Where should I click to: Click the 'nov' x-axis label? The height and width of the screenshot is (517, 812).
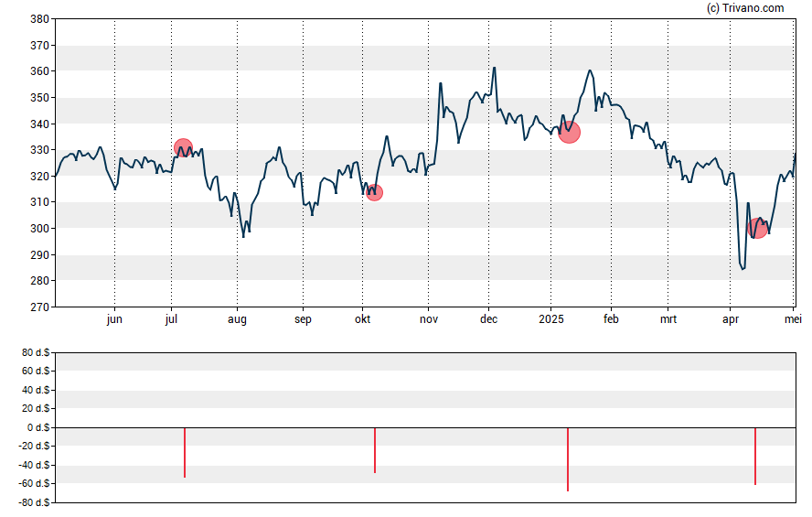(x=429, y=319)
